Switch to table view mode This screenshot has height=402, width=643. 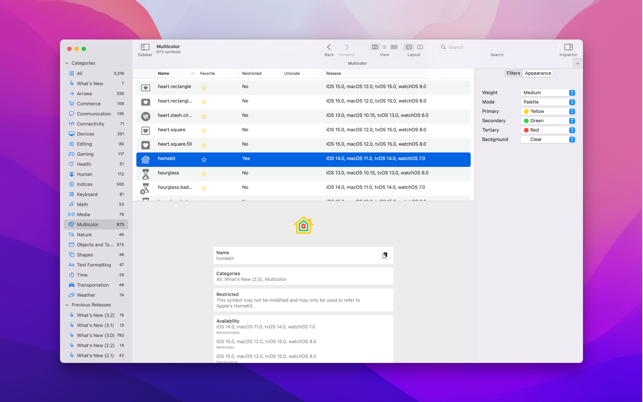pos(375,47)
